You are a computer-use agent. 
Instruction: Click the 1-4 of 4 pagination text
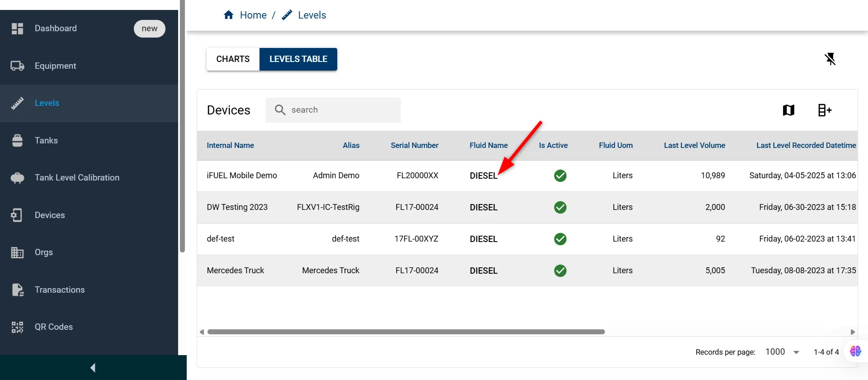(826, 352)
